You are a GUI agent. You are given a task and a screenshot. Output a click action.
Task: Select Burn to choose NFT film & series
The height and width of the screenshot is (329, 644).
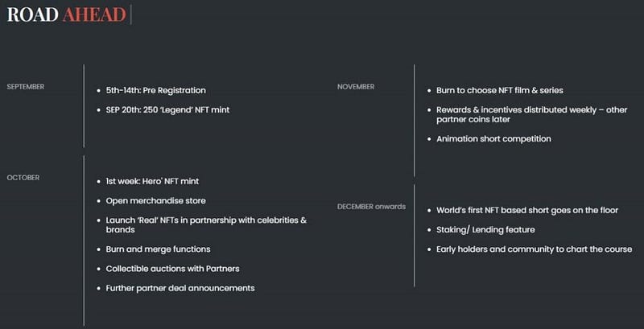pyautogui.click(x=500, y=90)
